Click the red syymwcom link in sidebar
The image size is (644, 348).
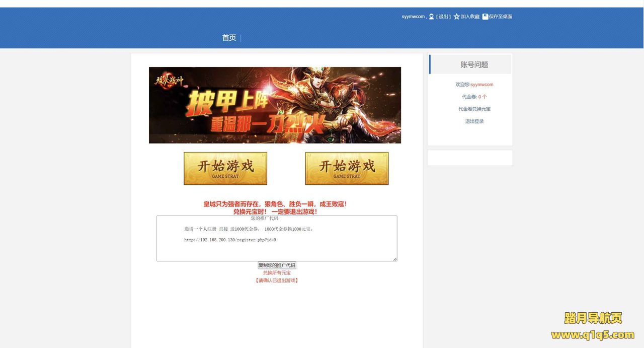482,85
